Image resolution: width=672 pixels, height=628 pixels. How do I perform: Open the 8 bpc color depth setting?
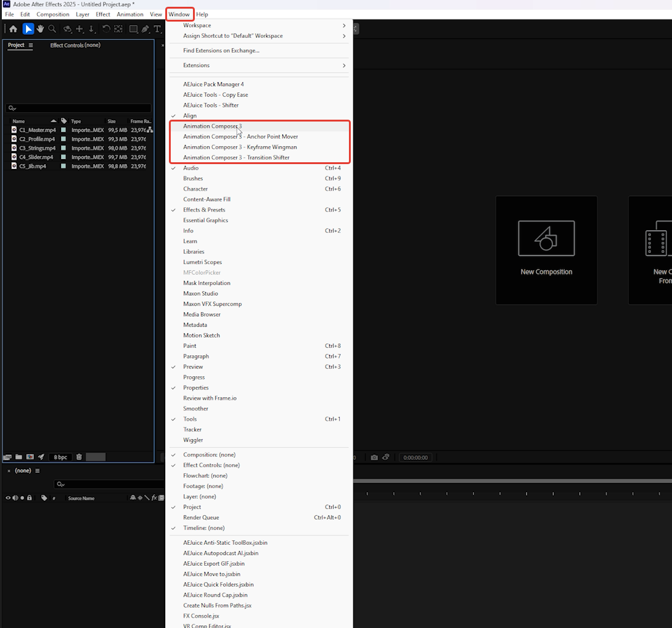[x=60, y=457]
